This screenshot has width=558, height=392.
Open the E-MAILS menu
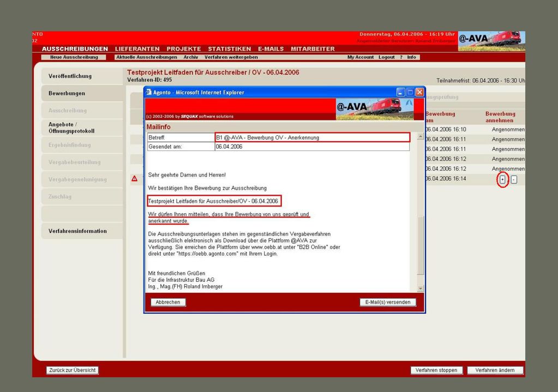(x=271, y=49)
